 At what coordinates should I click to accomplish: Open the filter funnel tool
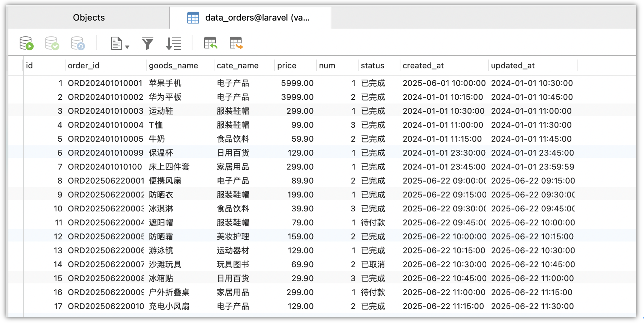[148, 43]
